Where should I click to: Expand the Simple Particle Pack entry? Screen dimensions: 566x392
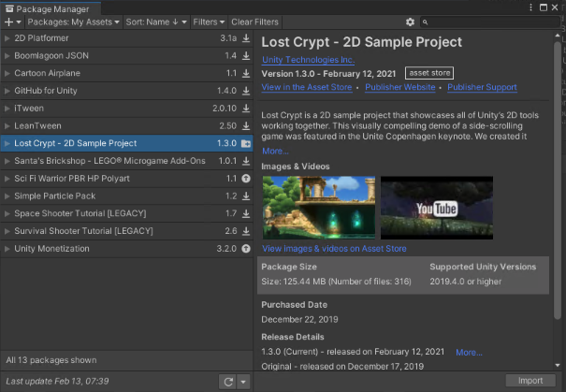click(7, 196)
